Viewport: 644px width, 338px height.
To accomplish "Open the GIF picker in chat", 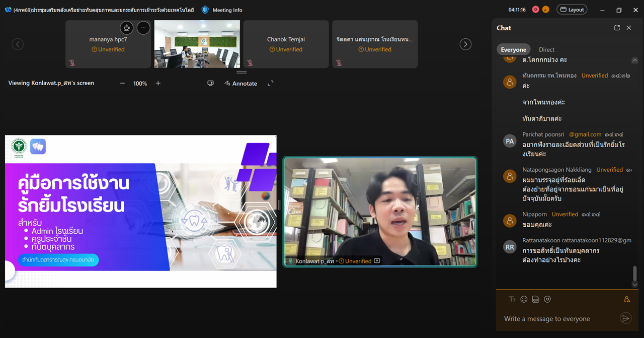I will tap(535, 299).
